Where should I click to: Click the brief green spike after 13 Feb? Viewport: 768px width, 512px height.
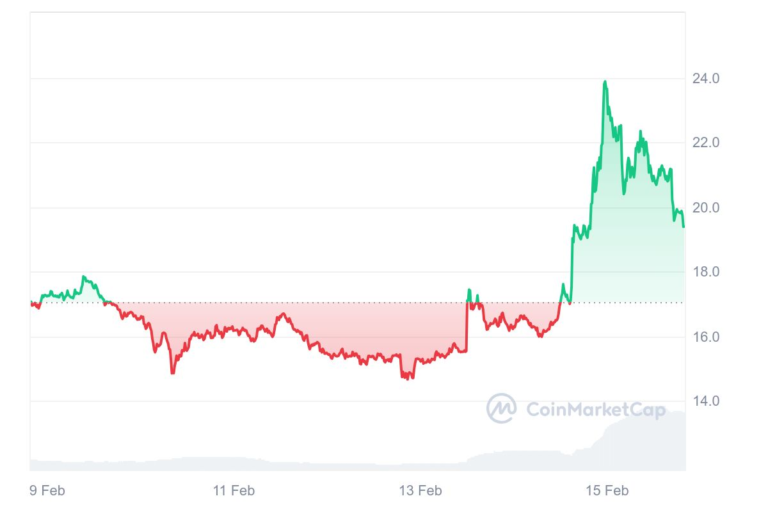(469, 291)
